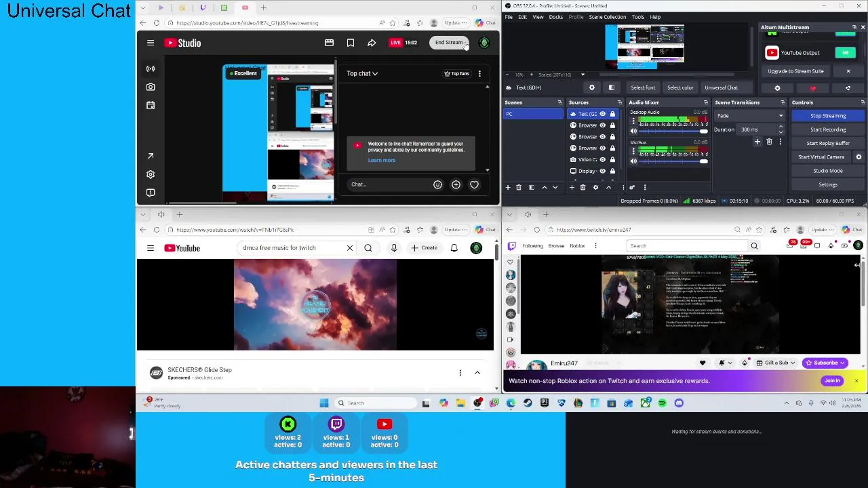The height and width of the screenshot is (488, 868).
Task: Unlock the Text (GDI+) source
Action: (612, 114)
